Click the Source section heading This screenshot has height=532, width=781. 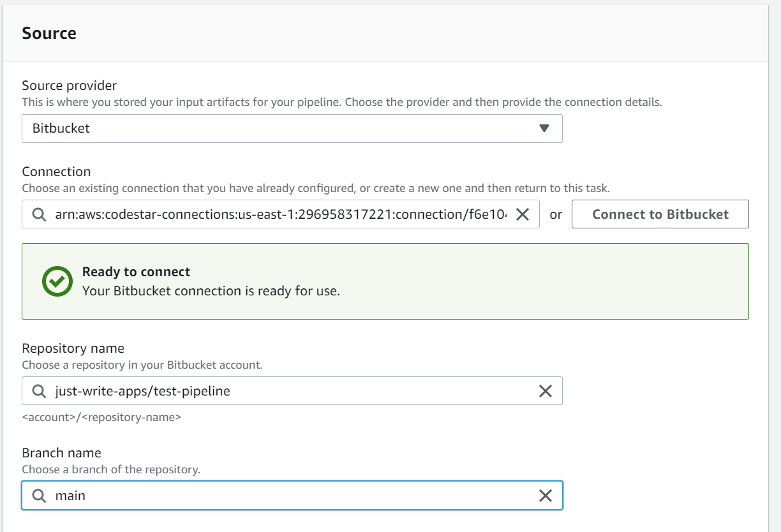click(49, 33)
